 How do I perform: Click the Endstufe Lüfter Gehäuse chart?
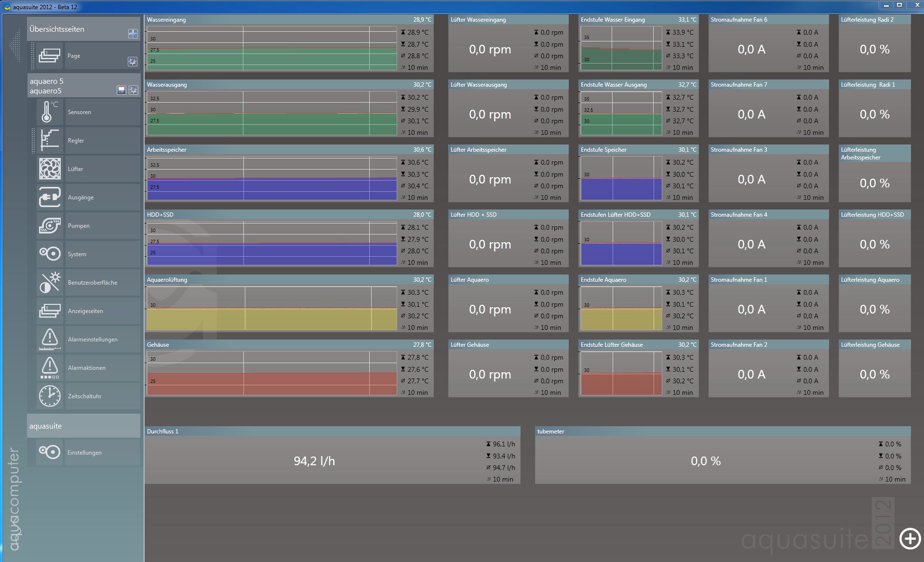coord(621,373)
